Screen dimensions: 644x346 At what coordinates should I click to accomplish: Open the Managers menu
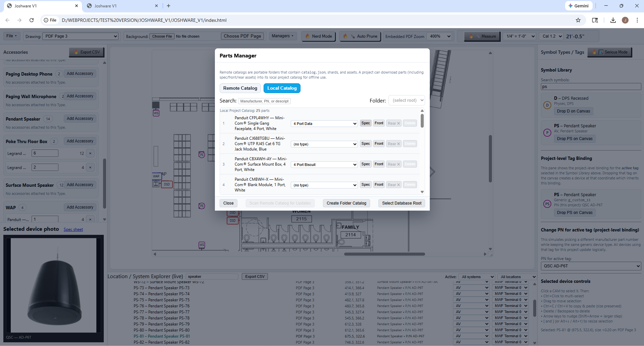282,36
